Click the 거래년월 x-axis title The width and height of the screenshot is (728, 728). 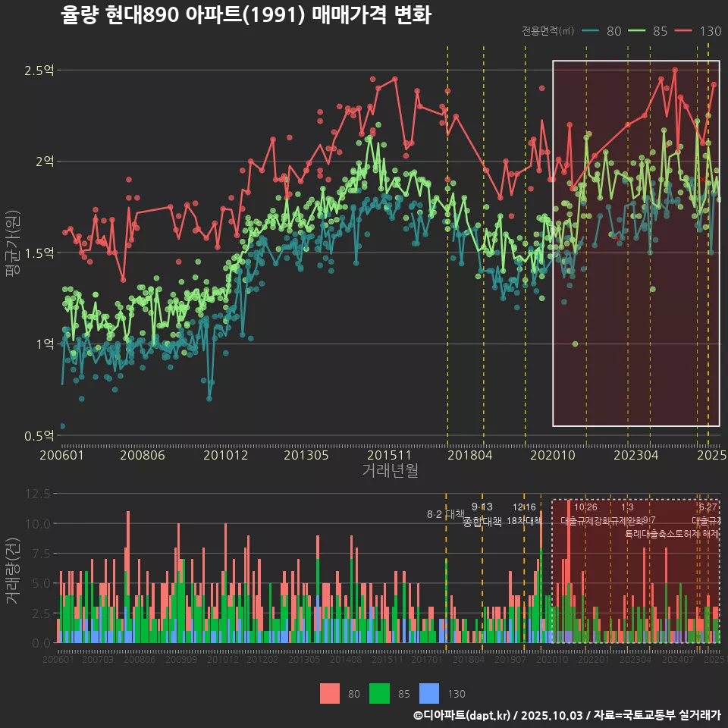click(390, 471)
